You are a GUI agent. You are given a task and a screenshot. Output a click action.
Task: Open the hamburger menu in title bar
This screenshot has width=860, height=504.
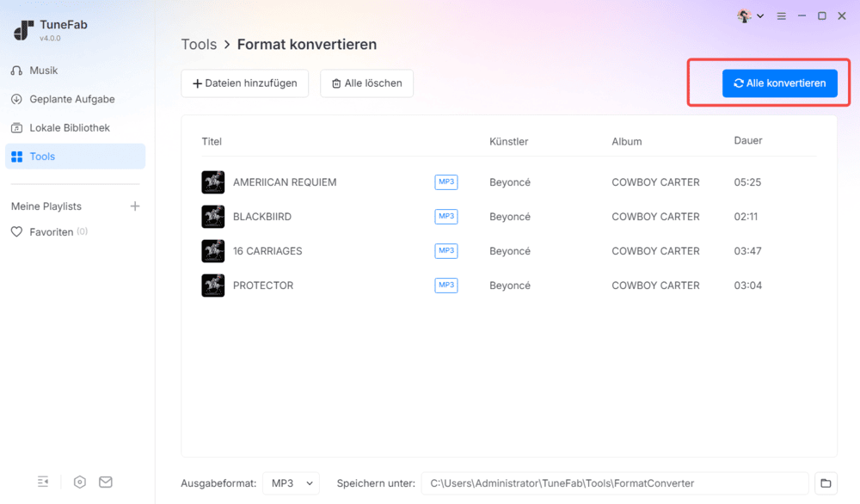click(x=782, y=16)
